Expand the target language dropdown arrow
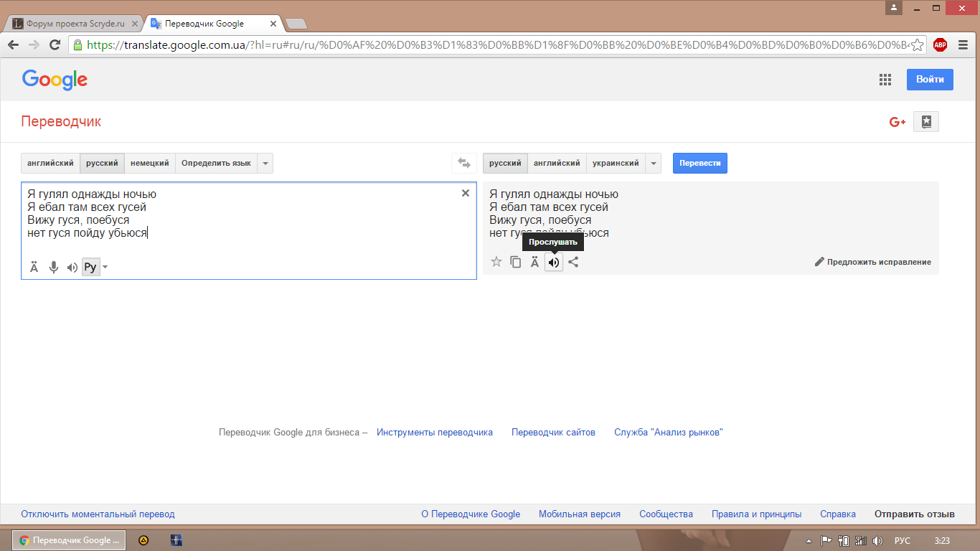Screen dimensions: 980x551 coord(653,164)
